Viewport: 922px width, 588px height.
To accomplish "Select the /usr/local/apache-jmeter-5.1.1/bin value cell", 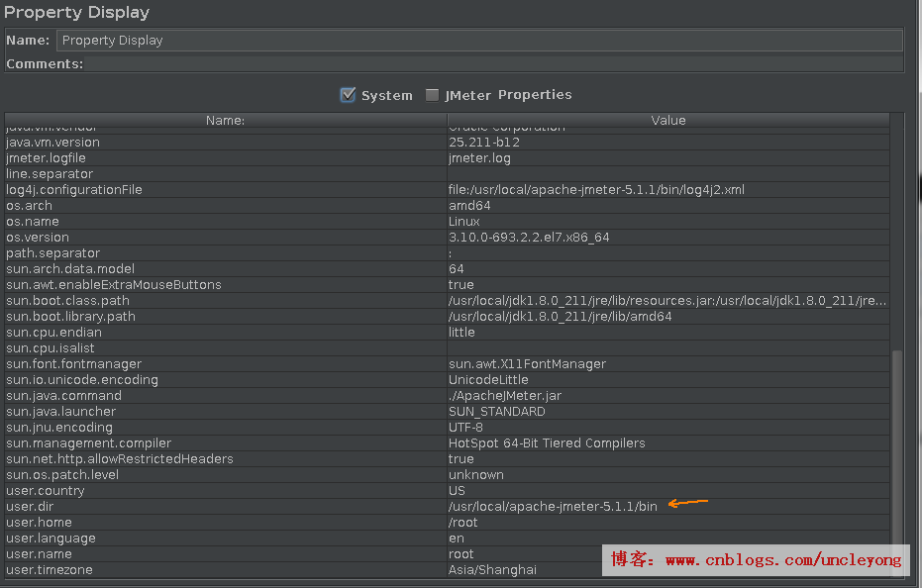I will [x=553, y=507].
